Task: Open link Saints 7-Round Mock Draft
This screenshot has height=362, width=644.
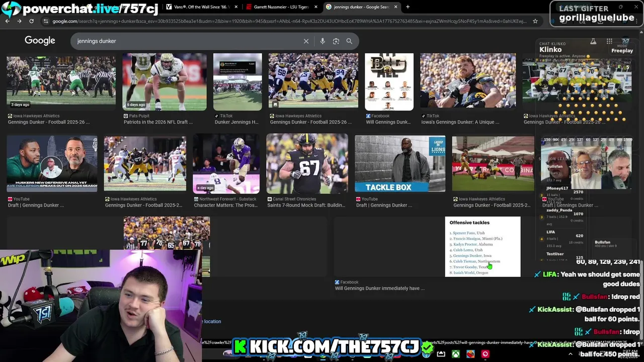Action: tap(306, 205)
